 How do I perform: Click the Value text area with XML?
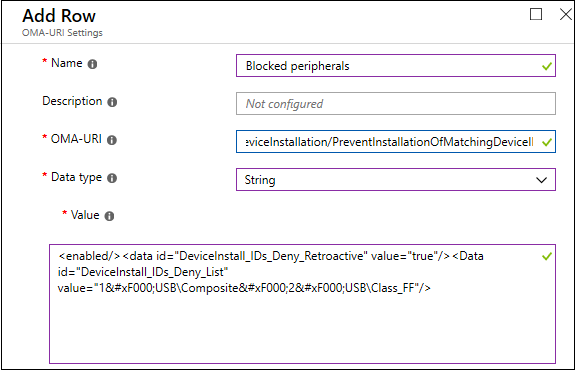click(x=302, y=304)
